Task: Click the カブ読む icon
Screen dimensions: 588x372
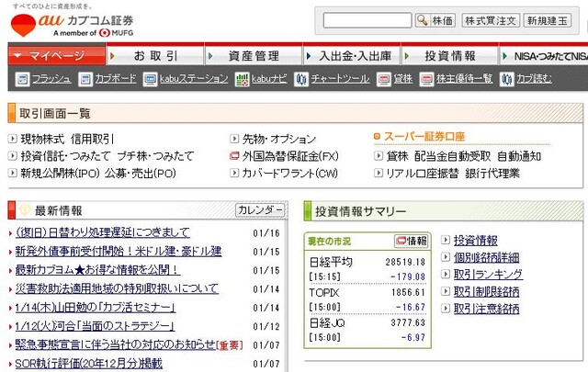Action: coord(506,79)
